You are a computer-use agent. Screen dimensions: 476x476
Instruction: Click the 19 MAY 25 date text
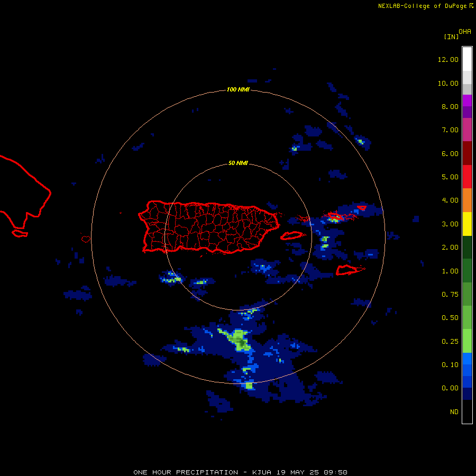click(x=296, y=472)
